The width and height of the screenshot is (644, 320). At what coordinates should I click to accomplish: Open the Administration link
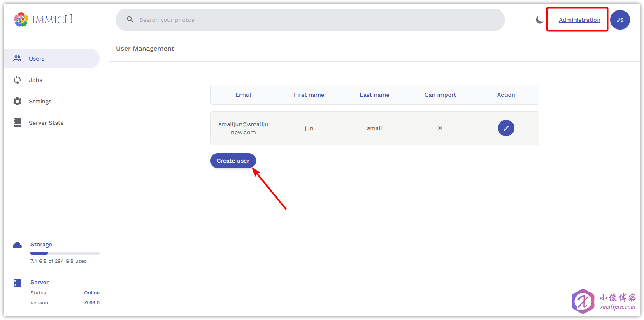pyautogui.click(x=579, y=20)
